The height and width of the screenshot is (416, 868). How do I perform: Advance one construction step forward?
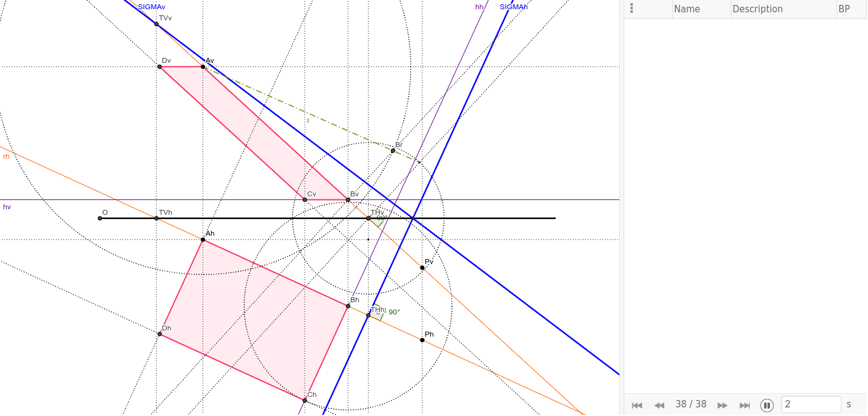point(723,405)
